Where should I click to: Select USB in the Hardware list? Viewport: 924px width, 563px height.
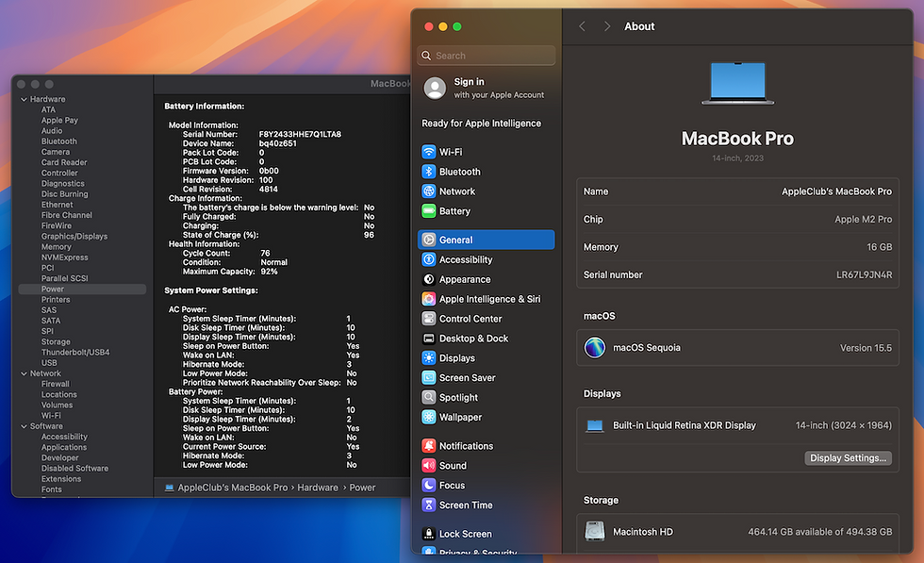coord(49,363)
